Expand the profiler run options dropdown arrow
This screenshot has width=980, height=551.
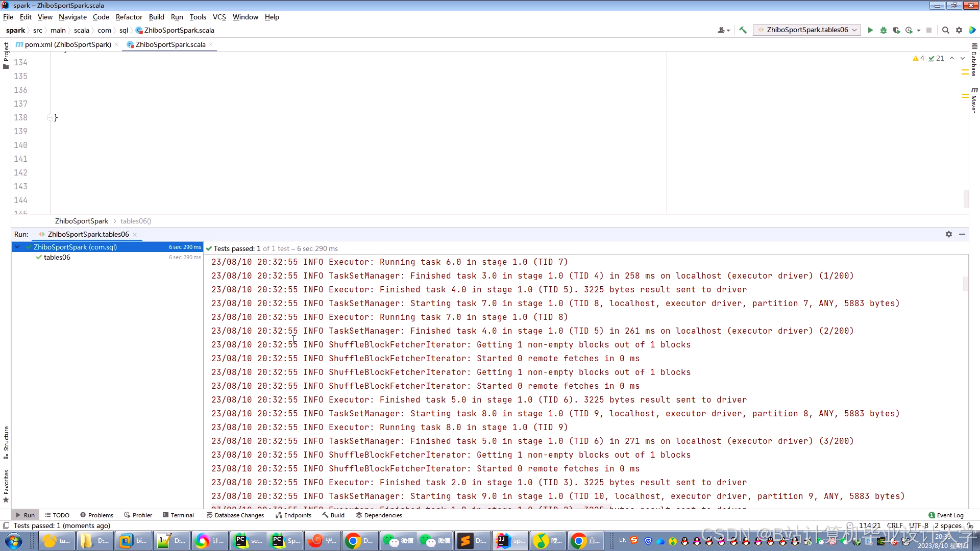(x=919, y=30)
